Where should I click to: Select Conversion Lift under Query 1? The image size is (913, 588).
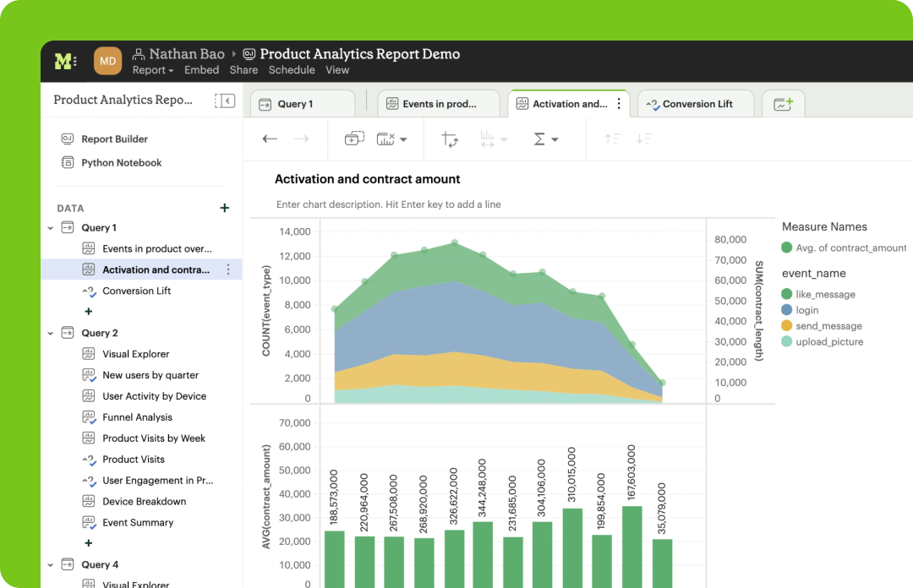[x=137, y=291]
